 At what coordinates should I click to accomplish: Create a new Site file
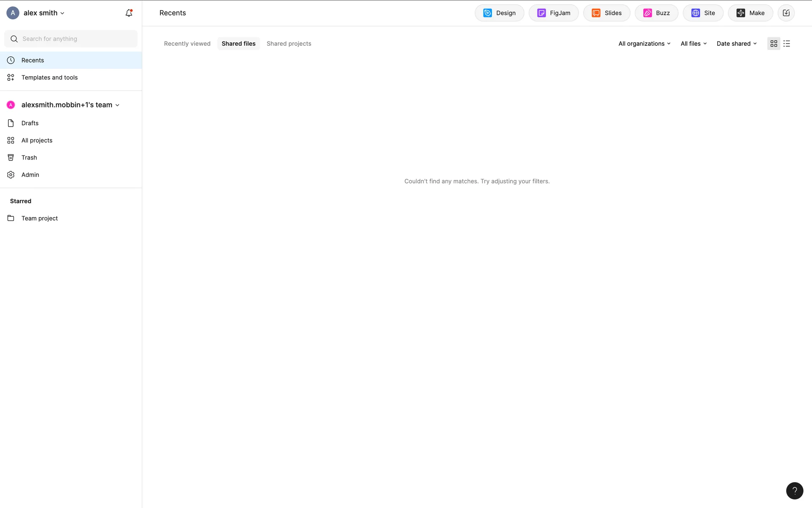click(x=703, y=13)
